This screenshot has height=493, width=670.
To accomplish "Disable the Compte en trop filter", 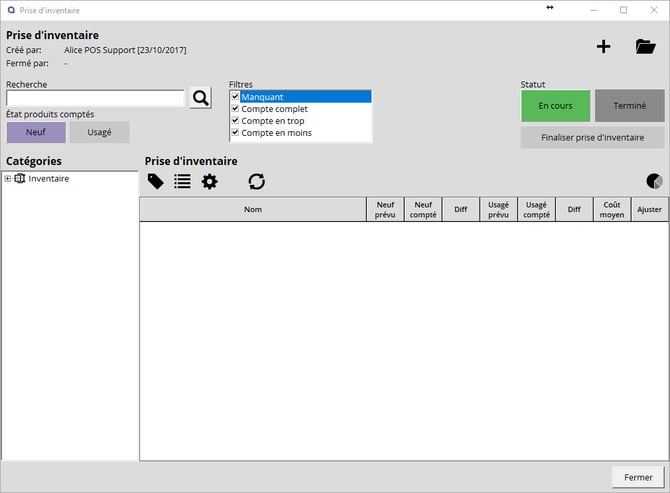I will coord(235,121).
